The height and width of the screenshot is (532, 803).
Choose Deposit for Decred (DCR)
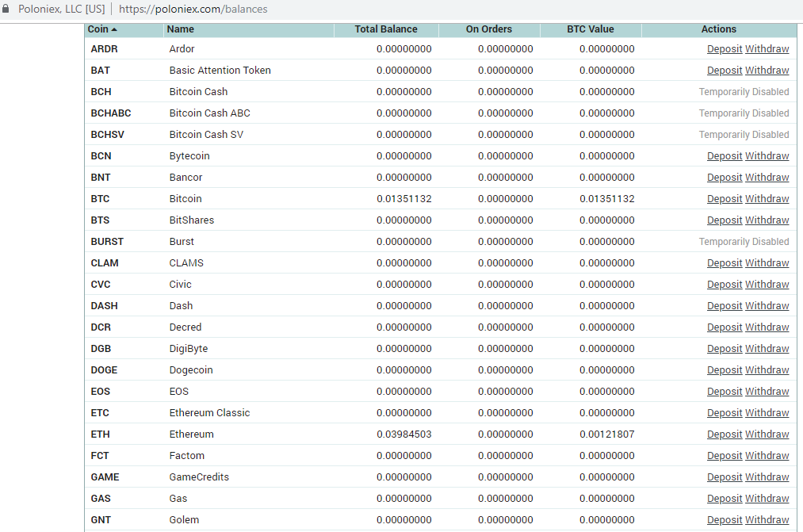[725, 327]
